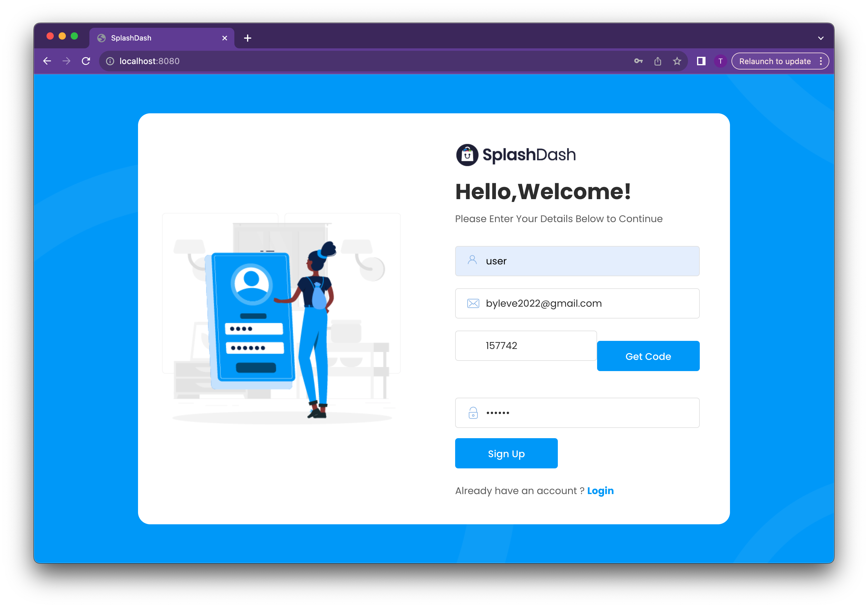The image size is (868, 608).
Task: Click the back navigation arrow
Action: click(47, 61)
